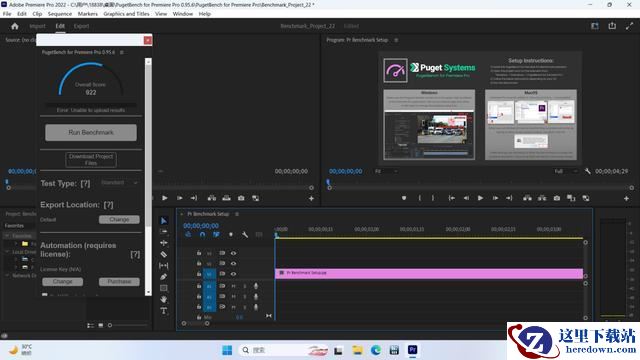Open Source monitor button editor plus
Screen dimensions: 640x360
coord(311,198)
